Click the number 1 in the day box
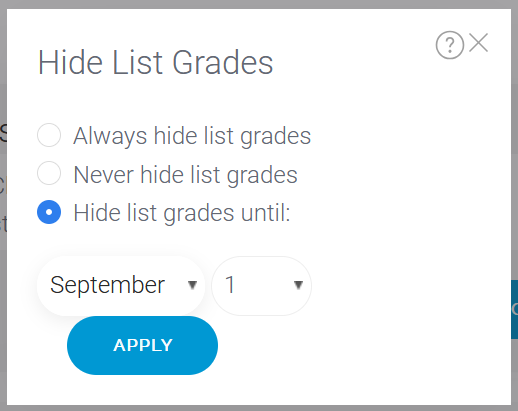This screenshot has width=518, height=411. coord(230,285)
